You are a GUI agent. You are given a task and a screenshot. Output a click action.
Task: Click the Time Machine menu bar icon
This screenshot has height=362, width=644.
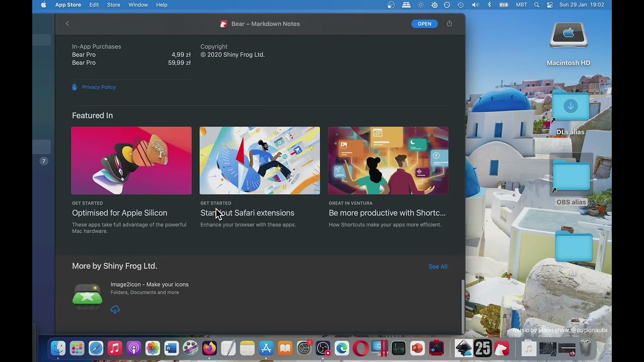point(460,5)
